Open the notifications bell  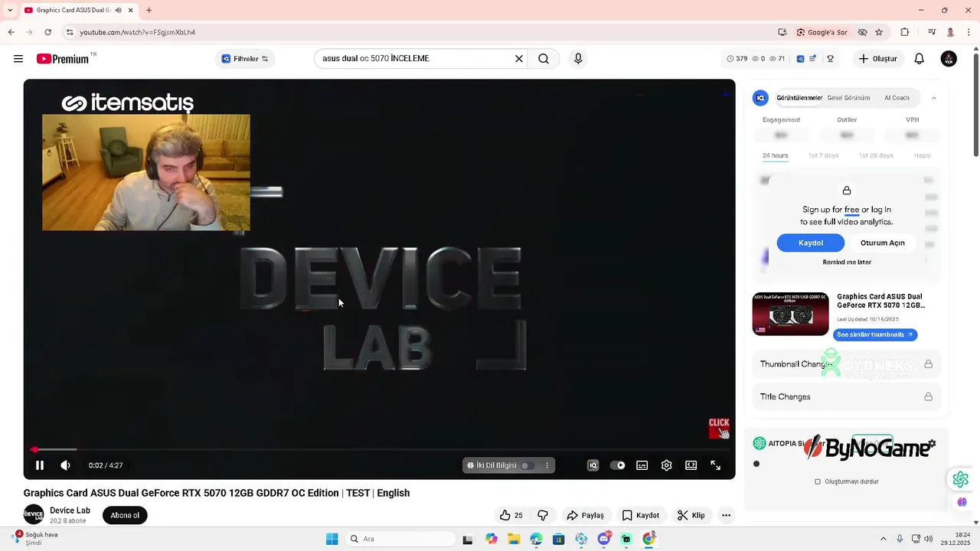tap(920, 59)
